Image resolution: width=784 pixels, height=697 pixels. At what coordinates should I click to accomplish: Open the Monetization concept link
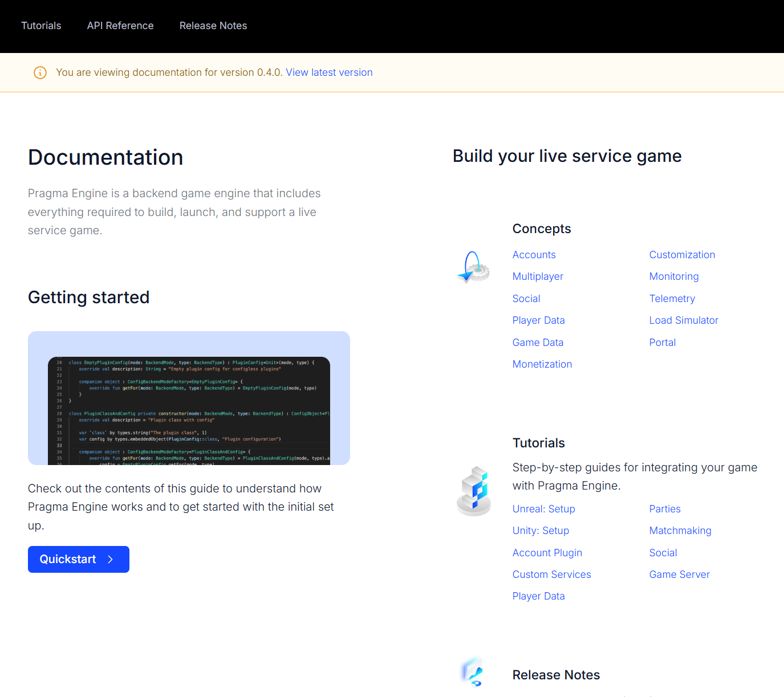coord(542,364)
